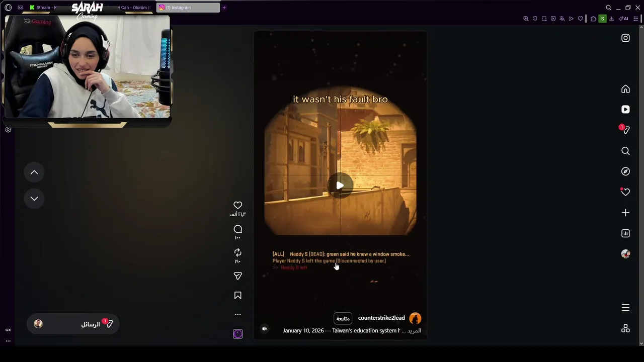
Task: Open Instagram direct messages in sidebar
Action: coord(625,130)
